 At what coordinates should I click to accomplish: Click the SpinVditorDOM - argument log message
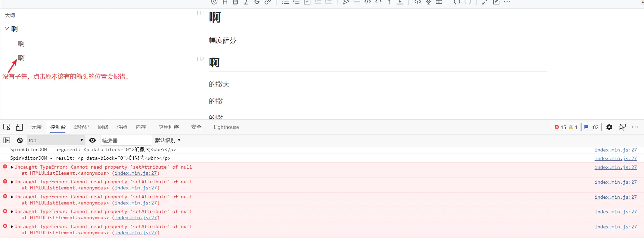coord(93,150)
